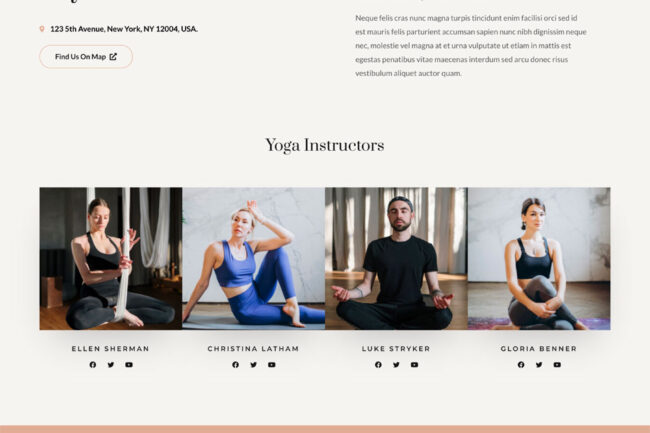Image resolution: width=650 pixels, height=433 pixels.
Task: Click the location pin icon beside the address
Action: pos(42,29)
